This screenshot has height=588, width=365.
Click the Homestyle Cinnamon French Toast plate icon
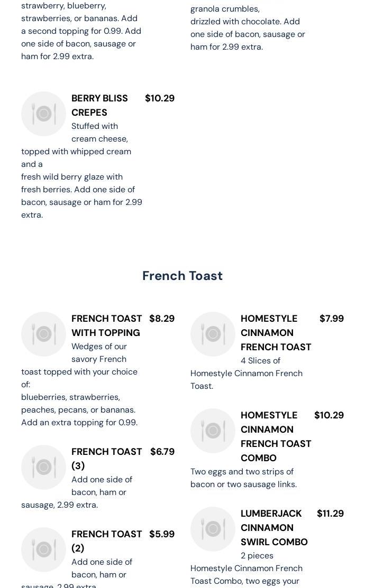[213, 334]
